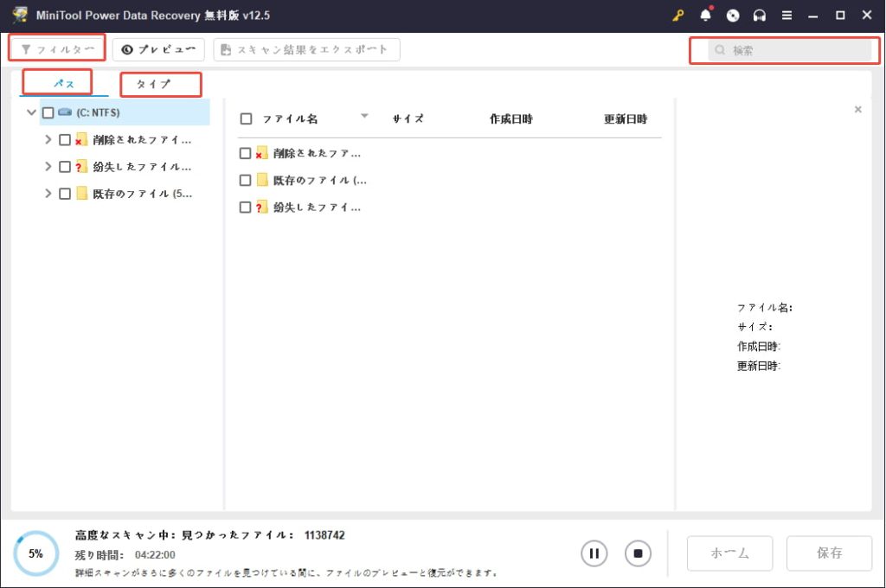The width and height of the screenshot is (886, 588).
Task: Check 削除されたファ… row in file list
Action: tap(245, 153)
